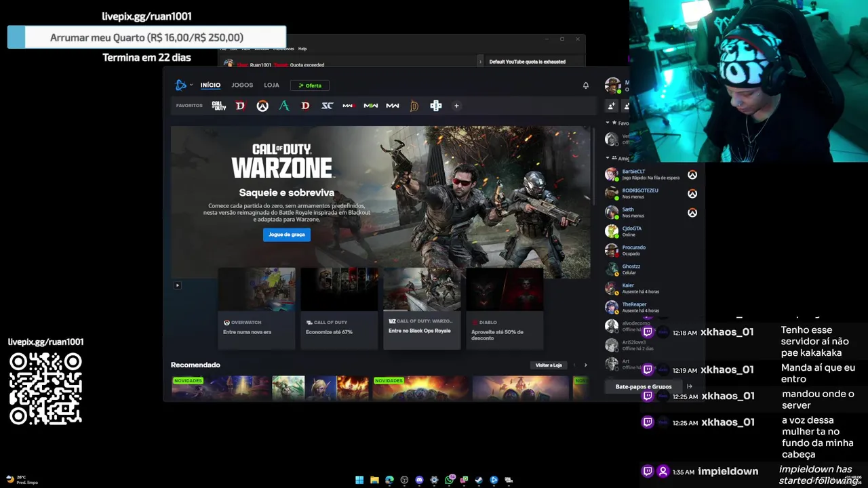
Task: Click Default YouTube quota is exhausted message
Action: [x=527, y=62]
